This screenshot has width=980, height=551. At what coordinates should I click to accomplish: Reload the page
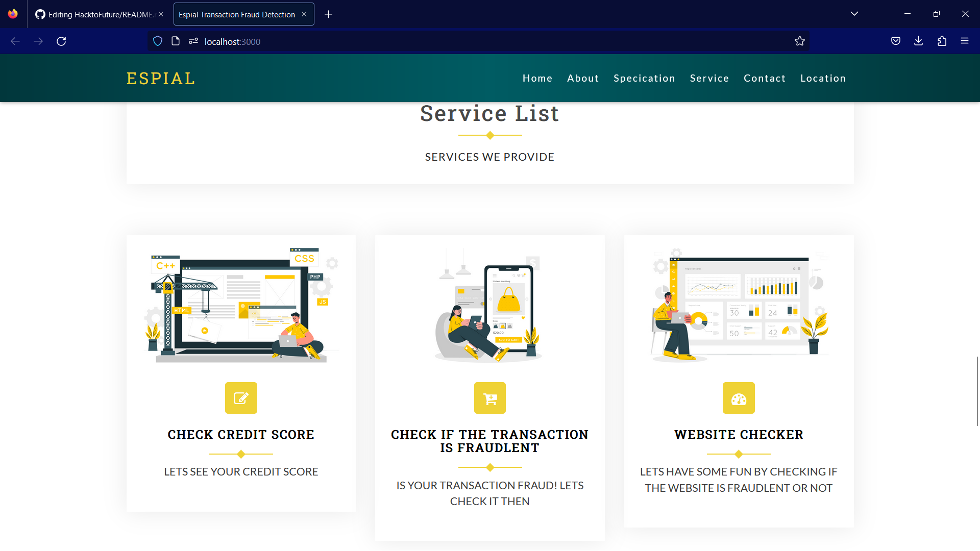pyautogui.click(x=61, y=41)
